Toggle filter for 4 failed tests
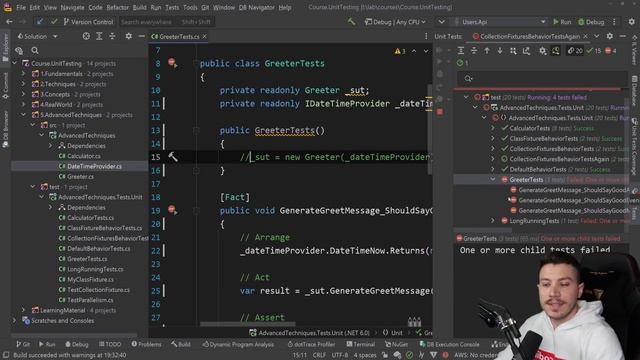This screenshot has height=360, width=640. pos(611,51)
